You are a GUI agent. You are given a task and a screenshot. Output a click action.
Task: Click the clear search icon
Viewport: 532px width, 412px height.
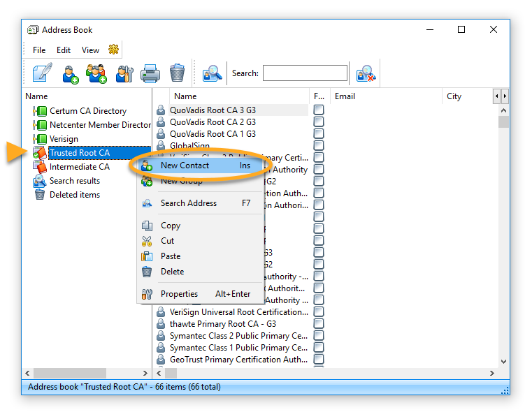tap(366, 73)
